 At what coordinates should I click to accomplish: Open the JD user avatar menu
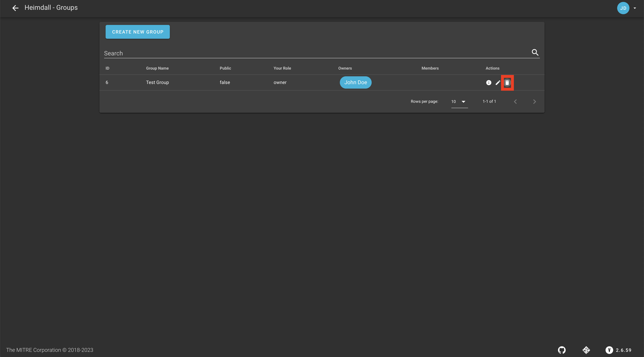tap(623, 8)
